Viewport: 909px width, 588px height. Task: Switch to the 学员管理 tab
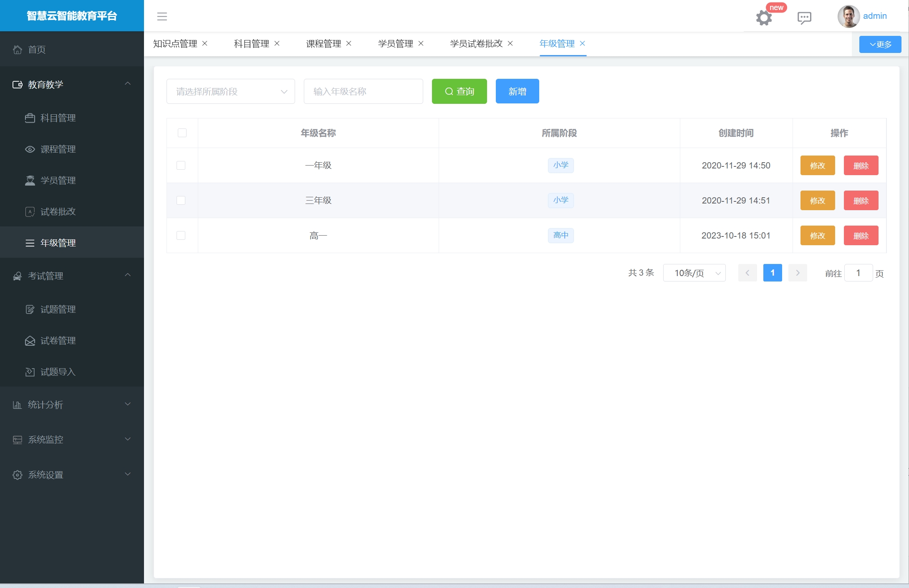click(395, 44)
